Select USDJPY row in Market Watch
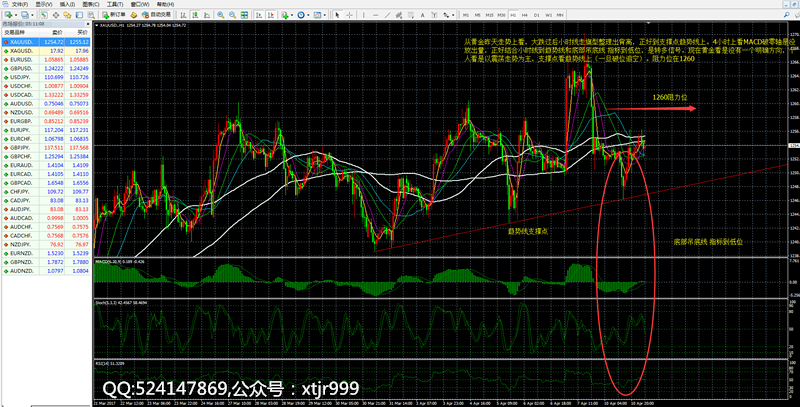800x407 pixels. coord(45,77)
